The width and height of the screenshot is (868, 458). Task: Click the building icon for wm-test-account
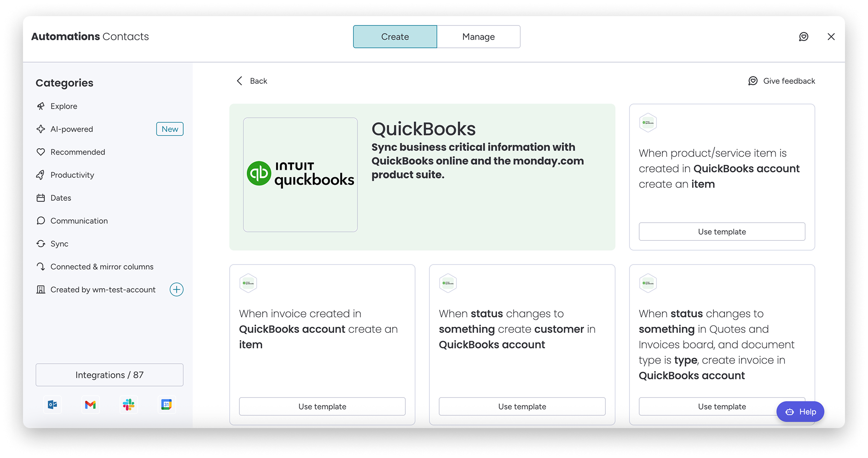tap(41, 290)
